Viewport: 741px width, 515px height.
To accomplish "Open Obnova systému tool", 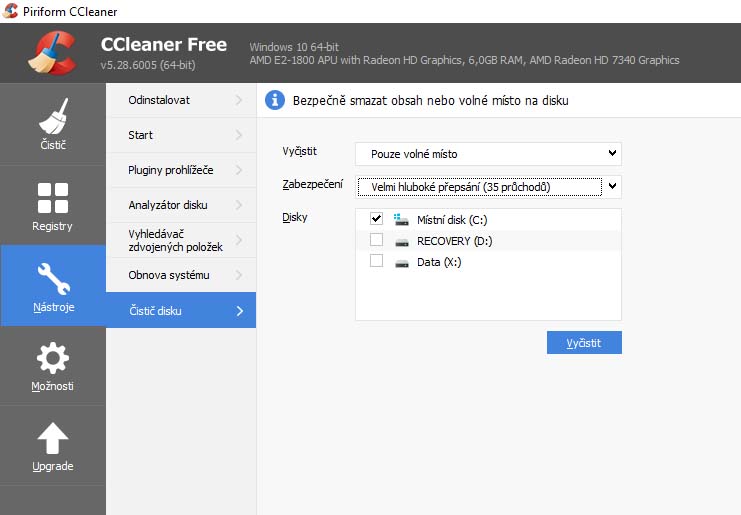I will [x=181, y=275].
